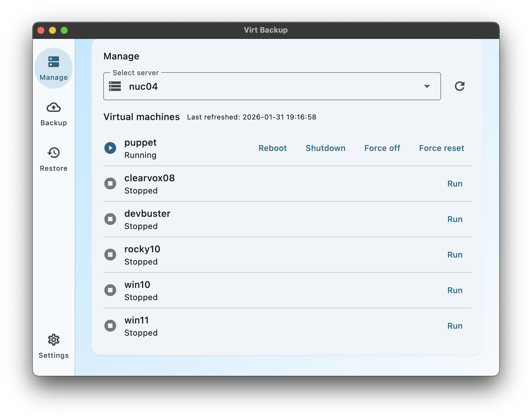Viewport: 532px width, 419px height.
Task: Force reset the puppet virtual machine
Action: click(441, 148)
